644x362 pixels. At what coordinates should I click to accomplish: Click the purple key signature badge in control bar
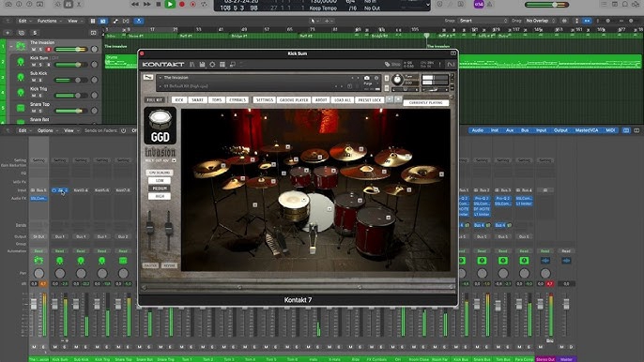coord(479,4)
